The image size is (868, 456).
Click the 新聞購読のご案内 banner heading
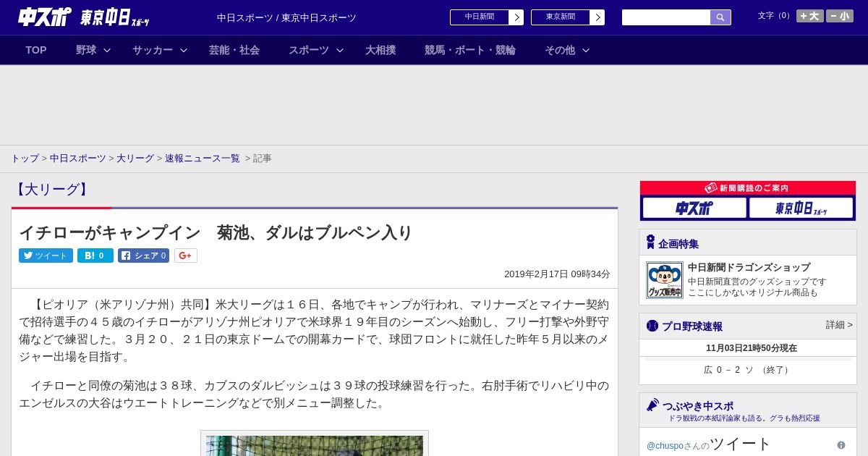pyautogui.click(x=748, y=187)
